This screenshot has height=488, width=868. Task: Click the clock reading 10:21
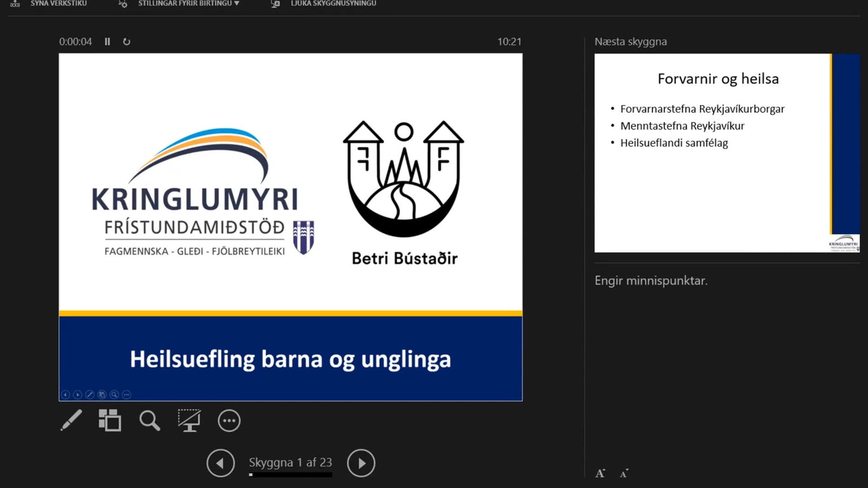click(509, 42)
